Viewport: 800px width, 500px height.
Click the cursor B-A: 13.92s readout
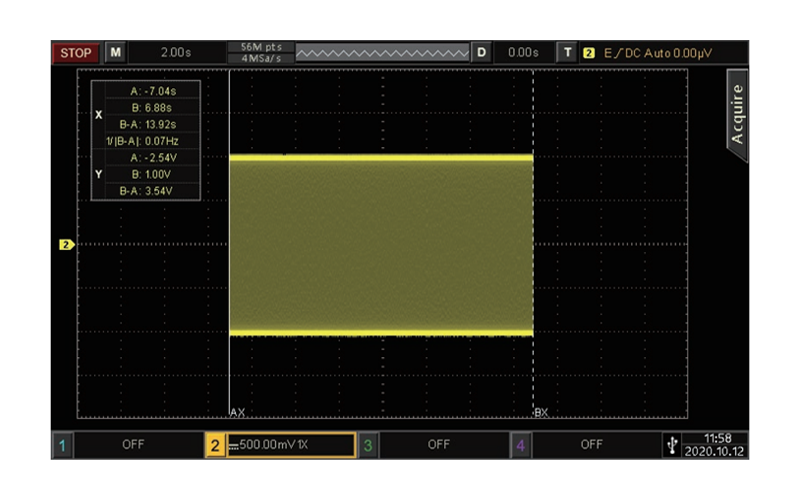(147, 124)
